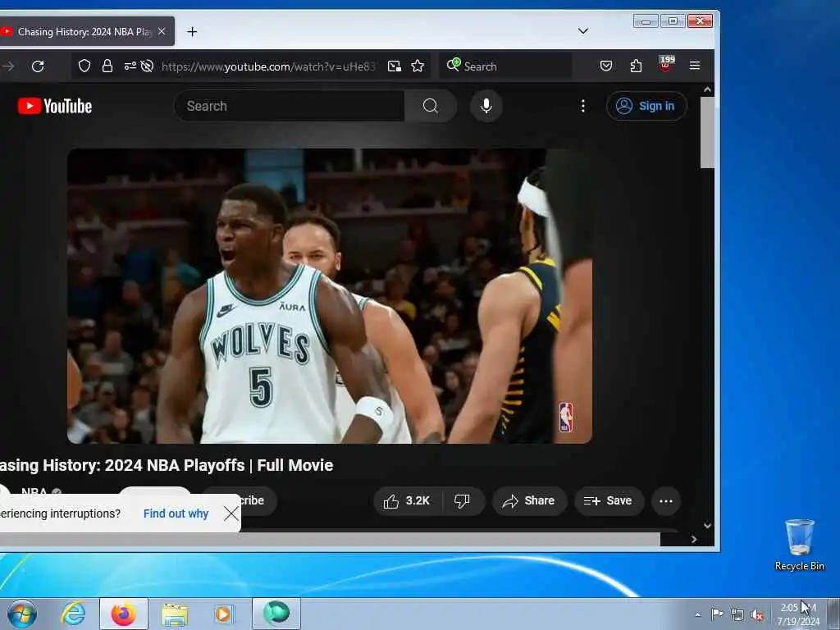This screenshot has height=630, width=840.
Task: Open uBlock Origin icon showing 199
Action: pyautogui.click(x=666, y=64)
